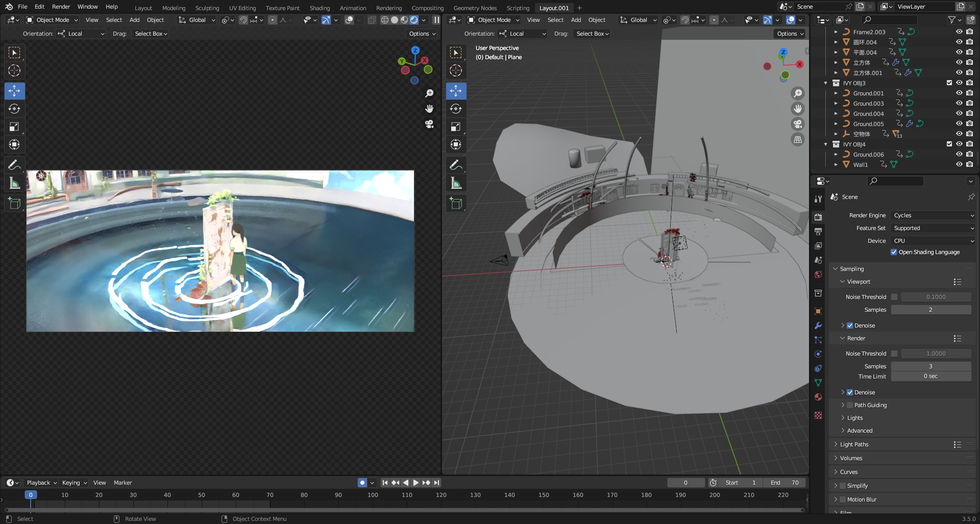Select Annotate tool in right viewport toolbar
The width and height of the screenshot is (980, 524).
pos(456,165)
